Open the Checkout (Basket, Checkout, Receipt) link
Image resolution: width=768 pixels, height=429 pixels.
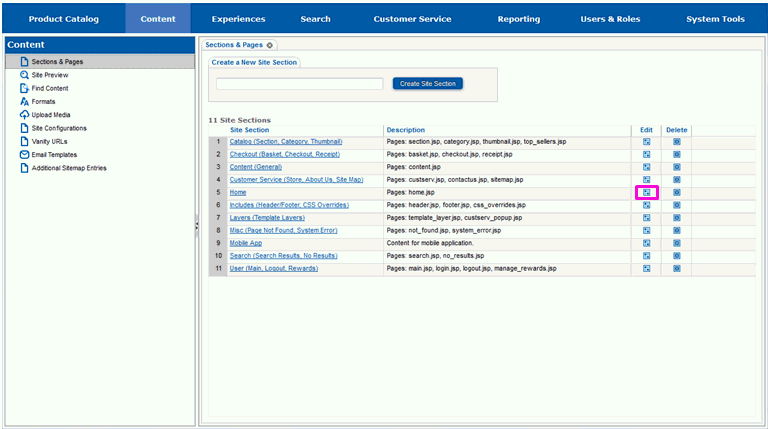coord(285,154)
